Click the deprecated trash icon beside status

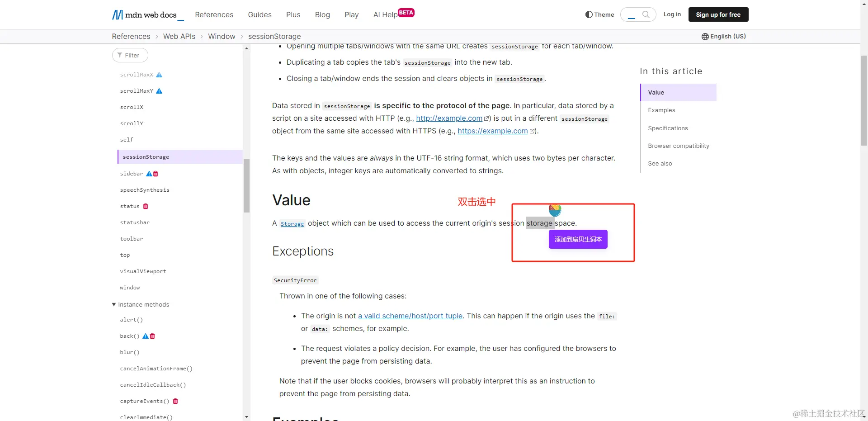146,206
